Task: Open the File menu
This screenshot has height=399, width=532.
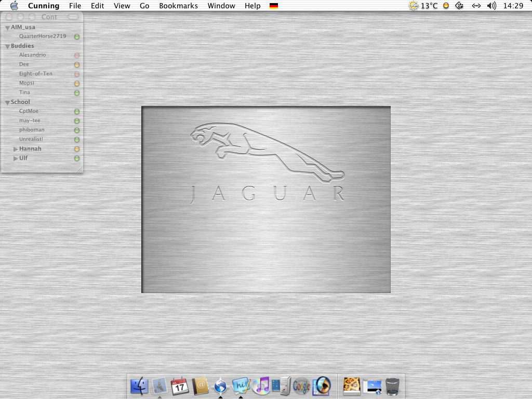Action: point(75,6)
